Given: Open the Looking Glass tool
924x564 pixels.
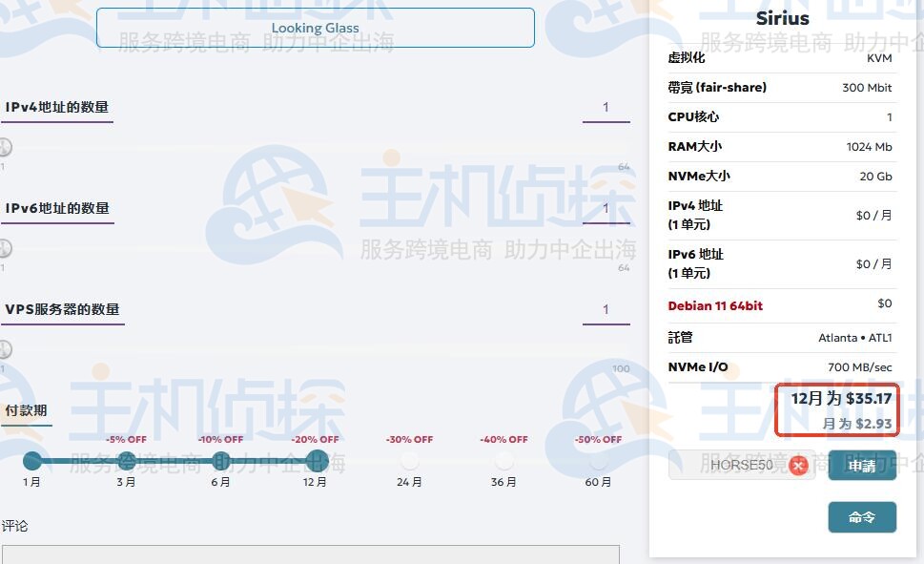Looking at the screenshot, I should click(x=315, y=28).
